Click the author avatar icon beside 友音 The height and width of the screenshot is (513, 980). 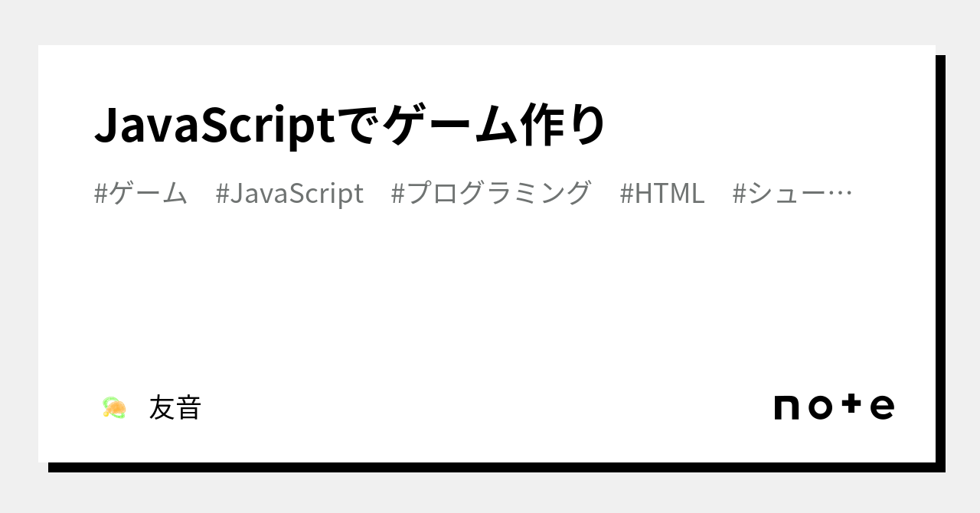pyautogui.click(x=114, y=407)
